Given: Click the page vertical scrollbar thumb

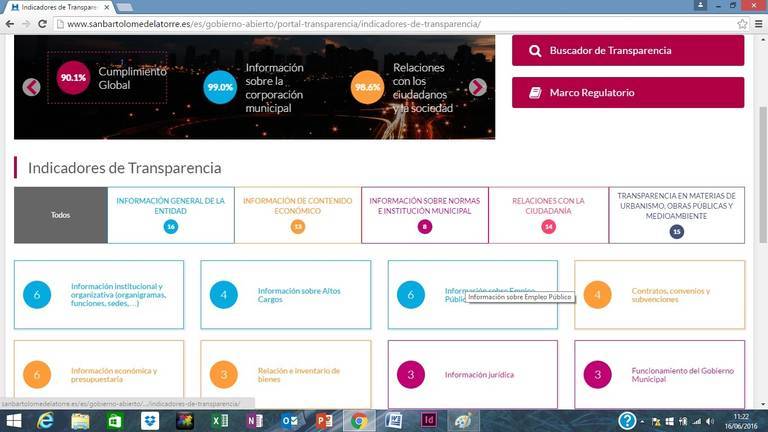Looking at the screenshot, I should click(x=763, y=174).
